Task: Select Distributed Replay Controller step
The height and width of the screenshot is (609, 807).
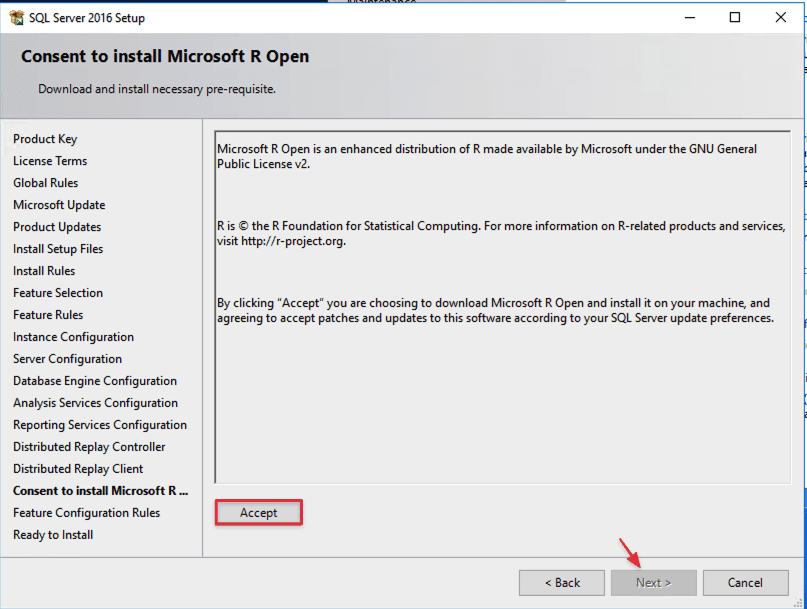Action: coord(89,447)
